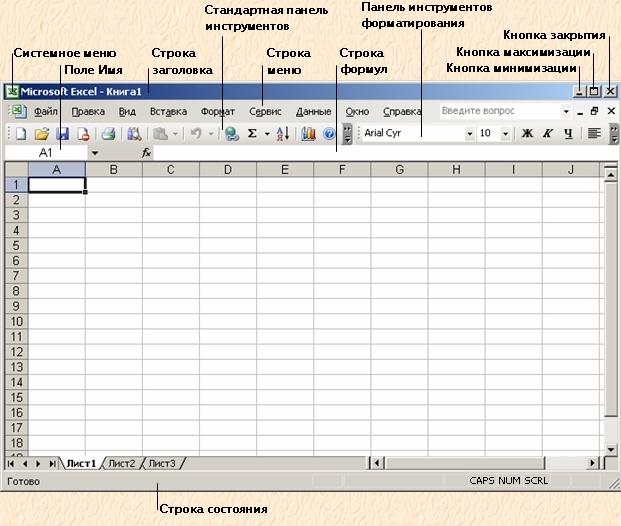Undo the last action
This screenshot has width=621, height=526.
[196, 134]
